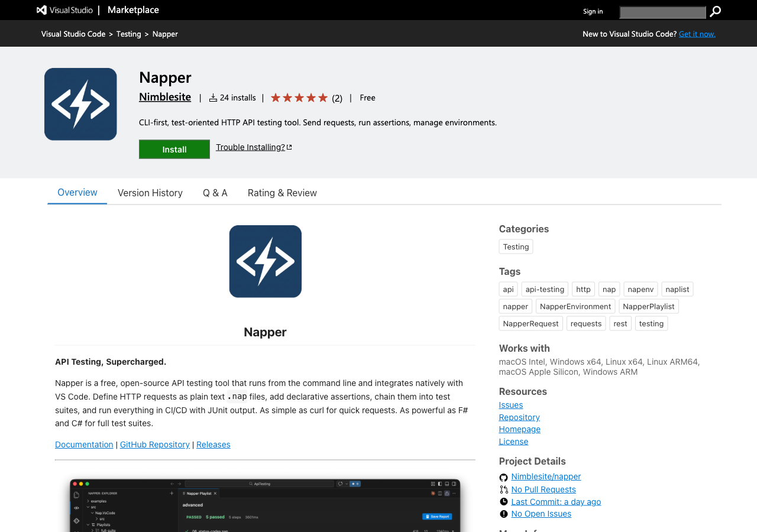Image resolution: width=757 pixels, height=532 pixels.
Task: Click the API Testing, Supercharged text
Action: point(111,362)
